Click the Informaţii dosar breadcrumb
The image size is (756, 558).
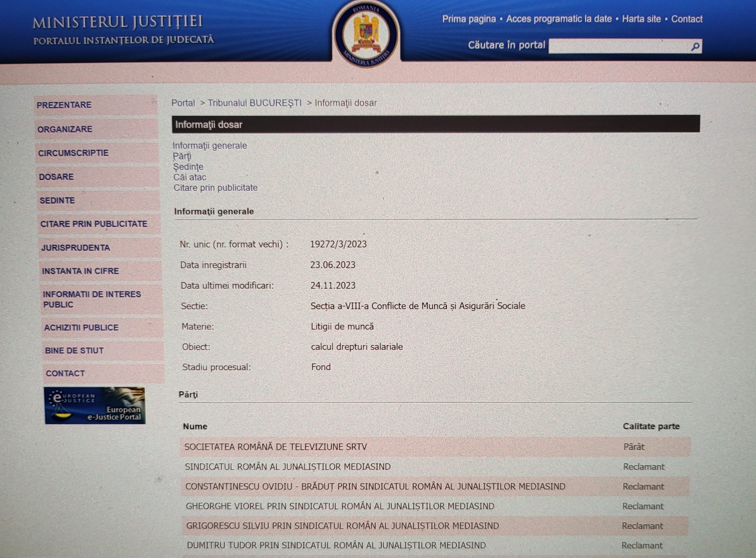point(346,103)
